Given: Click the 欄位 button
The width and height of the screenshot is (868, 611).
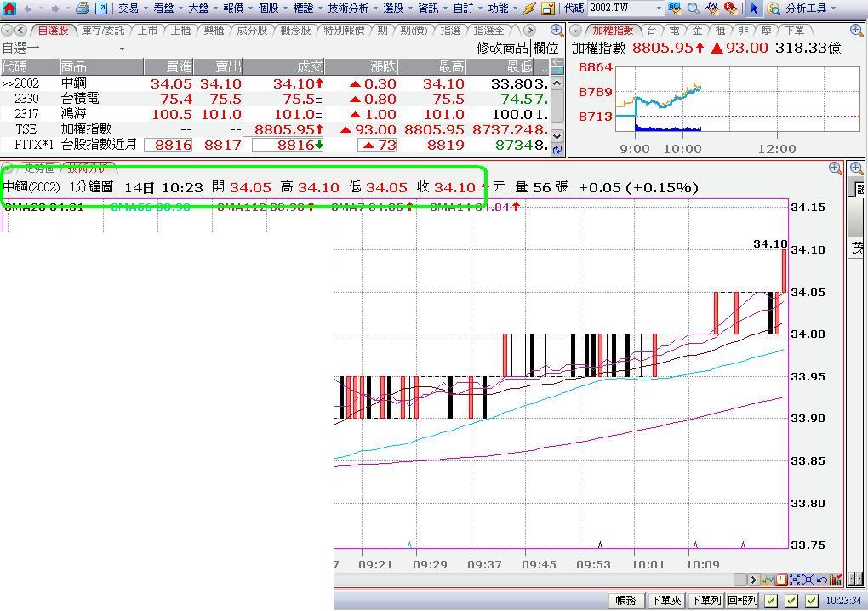Looking at the screenshot, I should tap(545, 49).
